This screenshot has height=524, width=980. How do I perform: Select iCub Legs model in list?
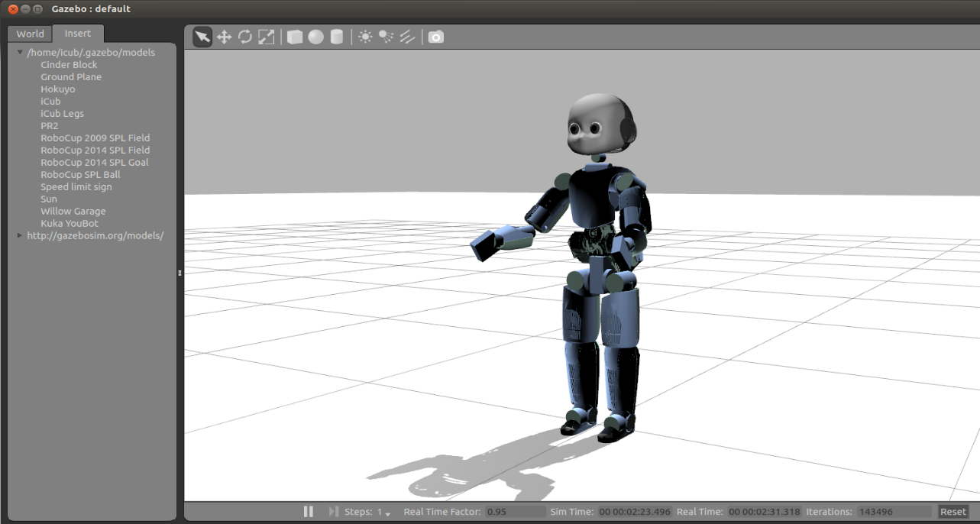[62, 114]
